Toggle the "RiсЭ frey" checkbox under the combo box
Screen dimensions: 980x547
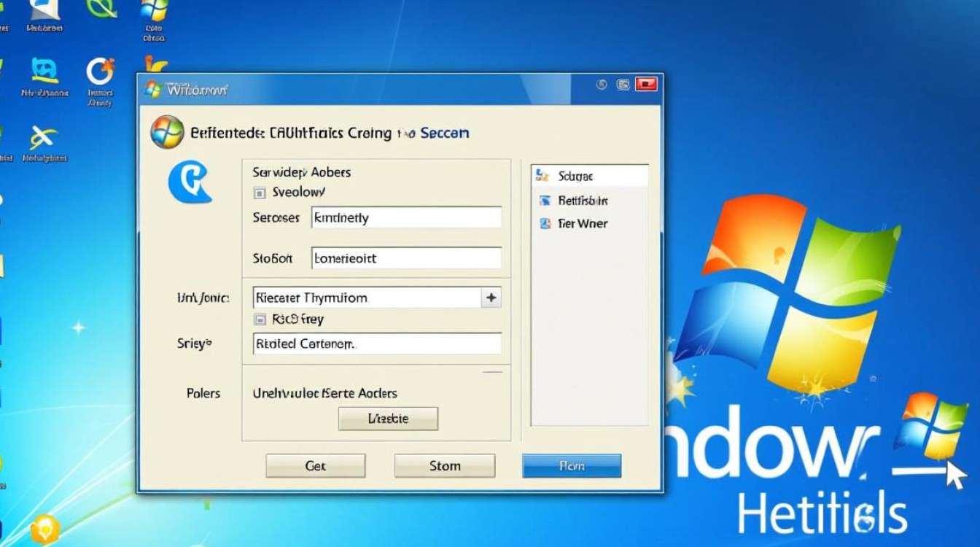(x=259, y=319)
